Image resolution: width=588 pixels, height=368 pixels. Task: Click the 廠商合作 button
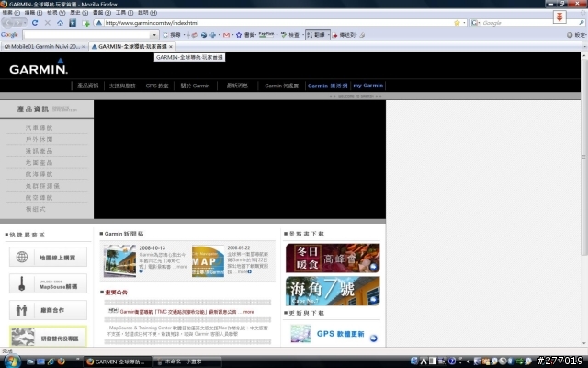[48, 310]
